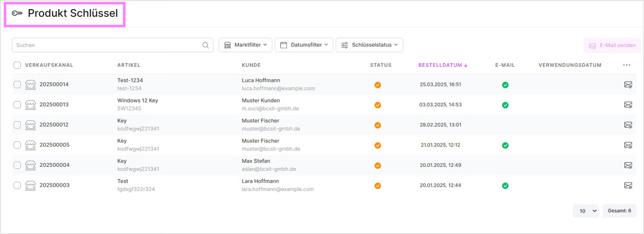Click the key icon beside Produkt Schlüssel
This screenshot has width=644, height=234.
tap(17, 13)
